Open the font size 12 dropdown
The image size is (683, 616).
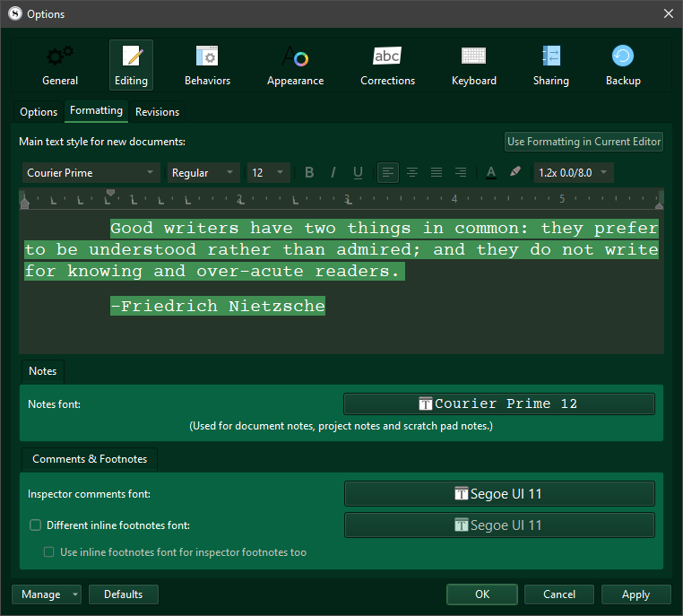[269, 172]
